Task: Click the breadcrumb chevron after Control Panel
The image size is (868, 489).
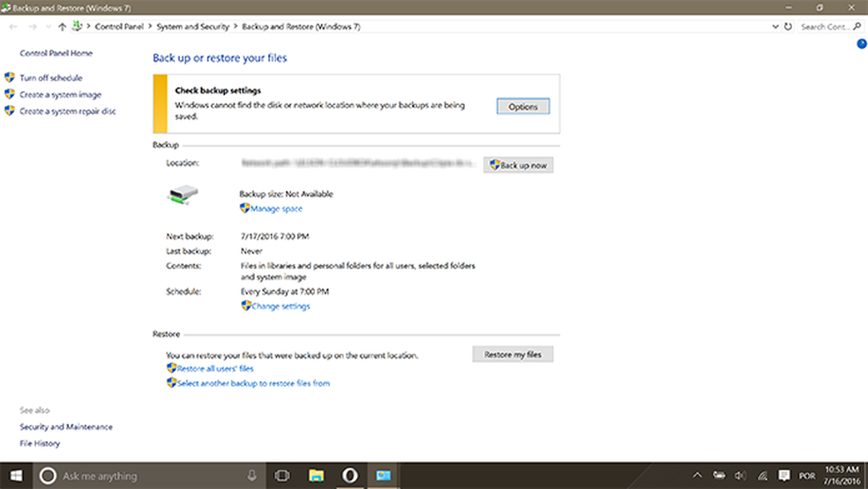Action: click(x=150, y=26)
